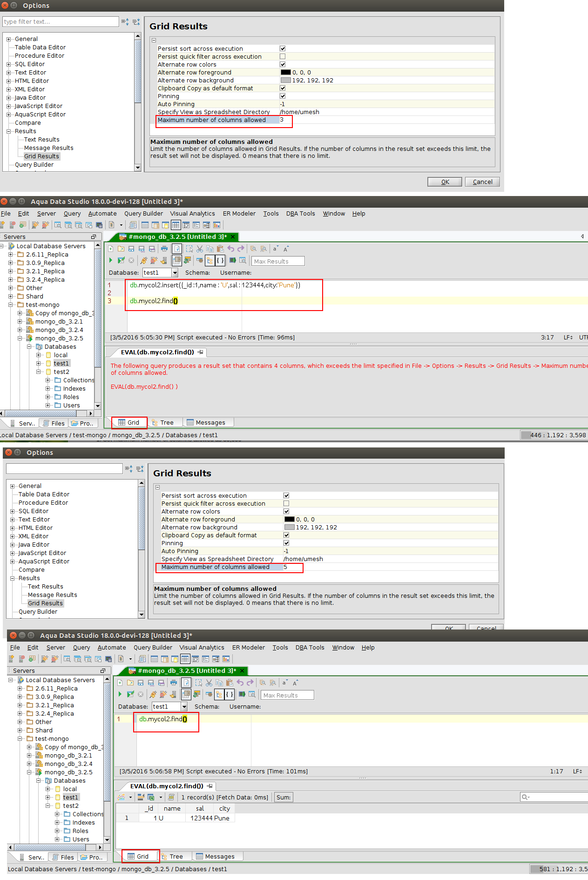Open DBA Tools menu in upper Aqua Data Studio window
This screenshot has height=880, width=588.
click(x=301, y=214)
